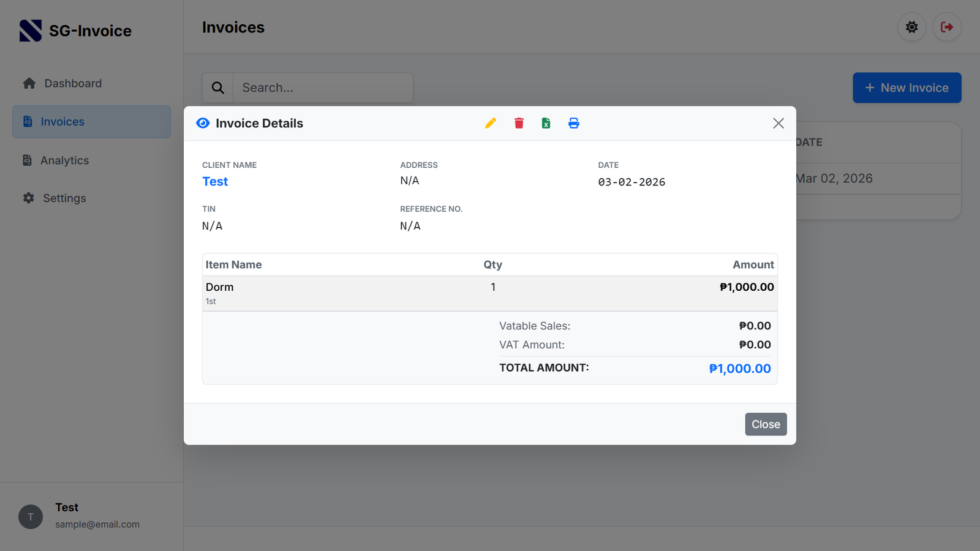Export invoice with green Excel icon
The width and height of the screenshot is (980, 551).
546,123
